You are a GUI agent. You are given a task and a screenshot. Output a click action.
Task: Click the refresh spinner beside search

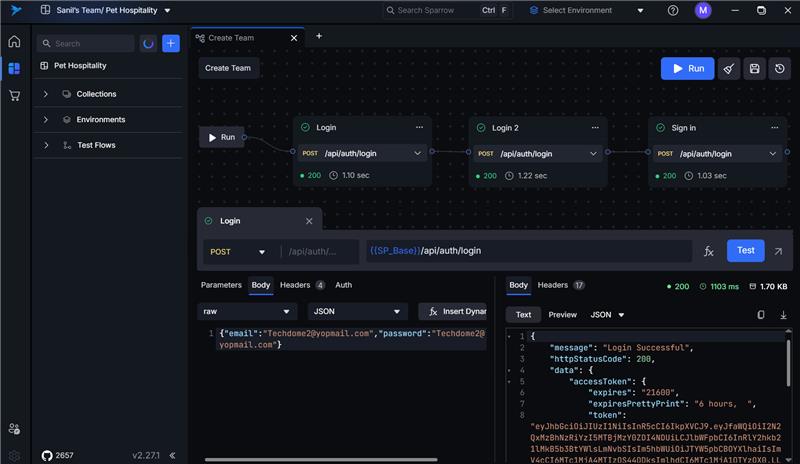coord(148,43)
